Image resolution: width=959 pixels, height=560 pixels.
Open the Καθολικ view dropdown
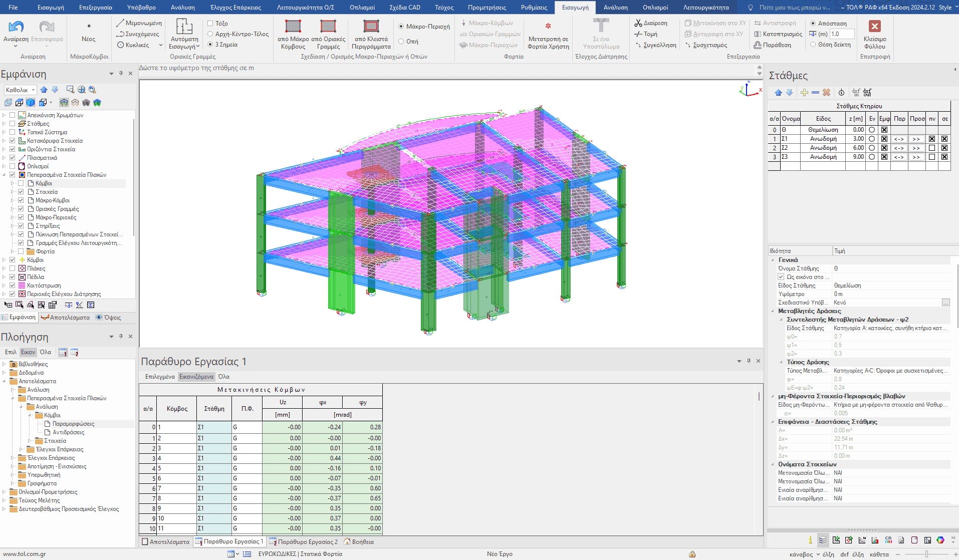pyautogui.click(x=20, y=90)
